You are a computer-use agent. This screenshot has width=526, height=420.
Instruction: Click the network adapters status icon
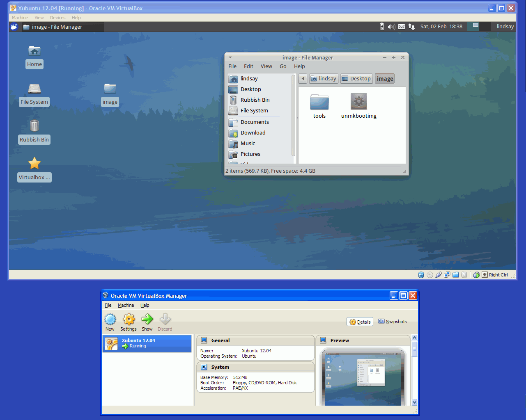point(447,275)
